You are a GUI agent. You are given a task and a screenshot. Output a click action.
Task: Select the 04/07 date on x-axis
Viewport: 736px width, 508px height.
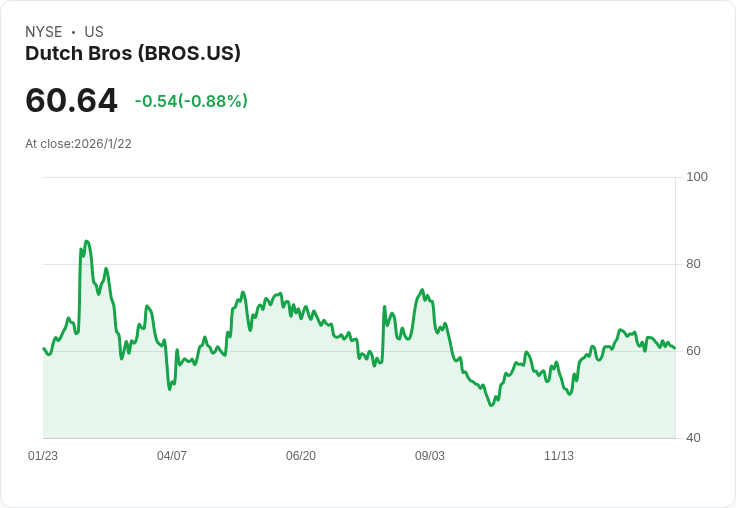(172, 456)
